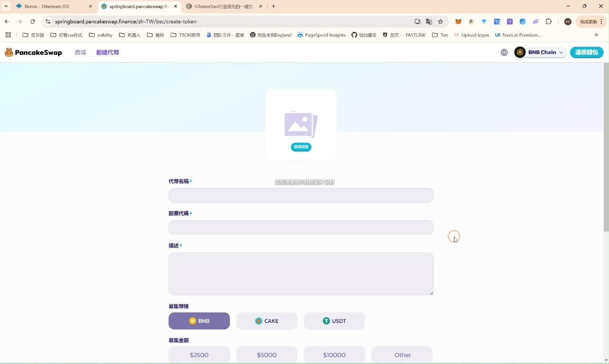Screen dimensions: 609x364
Task: Open the browser extensions puzzle icon
Action: click(549, 21)
